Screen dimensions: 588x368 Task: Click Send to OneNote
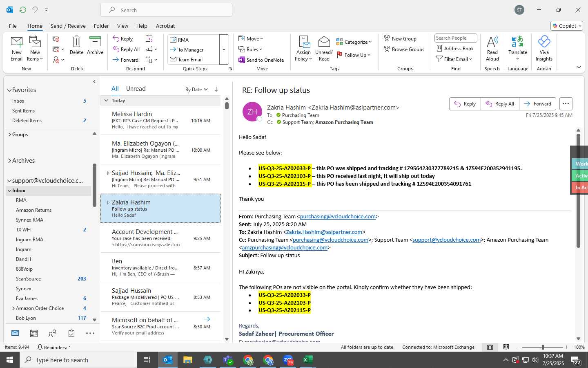(x=261, y=60)
